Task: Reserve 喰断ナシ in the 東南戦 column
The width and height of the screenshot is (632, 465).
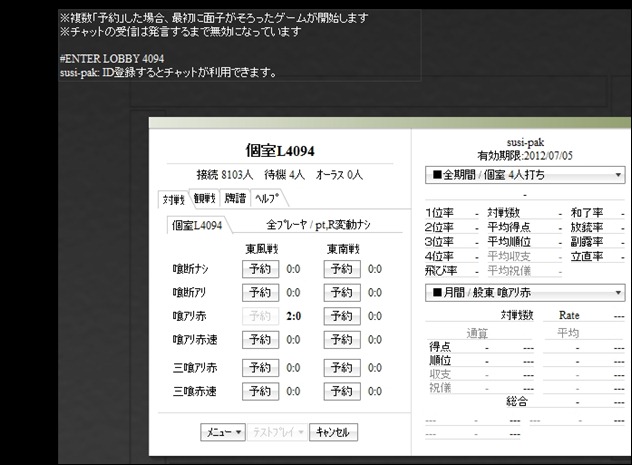Action: tap(342, 269)
